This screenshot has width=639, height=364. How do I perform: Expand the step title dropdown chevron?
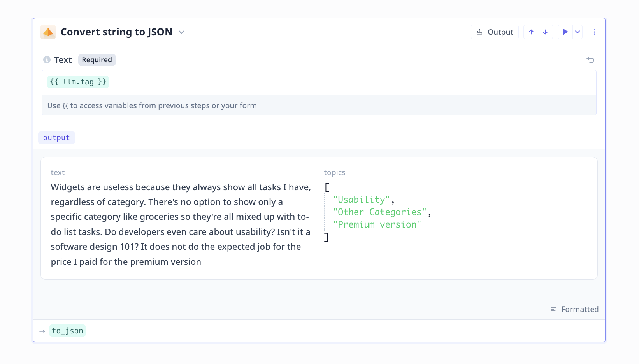181,32
